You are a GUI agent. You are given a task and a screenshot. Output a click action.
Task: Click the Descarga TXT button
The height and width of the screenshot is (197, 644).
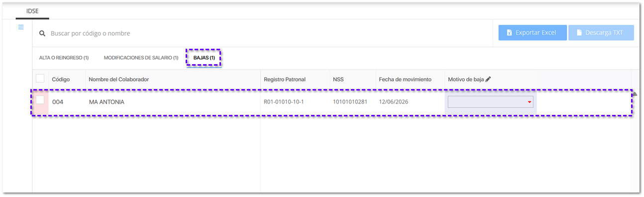coord(601,33)
